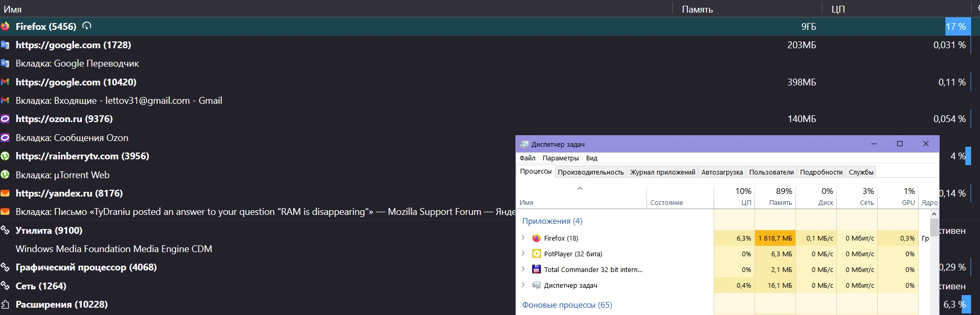This screenshot has width=980, height=315.
Task: Sort Task Manager by ЦП 10% column
Action: coord(734,196)
